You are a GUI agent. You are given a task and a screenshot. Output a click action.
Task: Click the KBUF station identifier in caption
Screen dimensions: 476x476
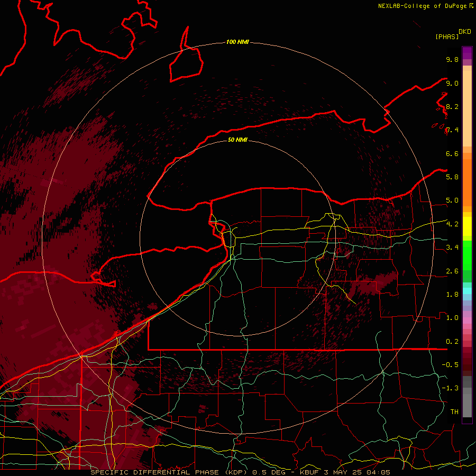309,472
